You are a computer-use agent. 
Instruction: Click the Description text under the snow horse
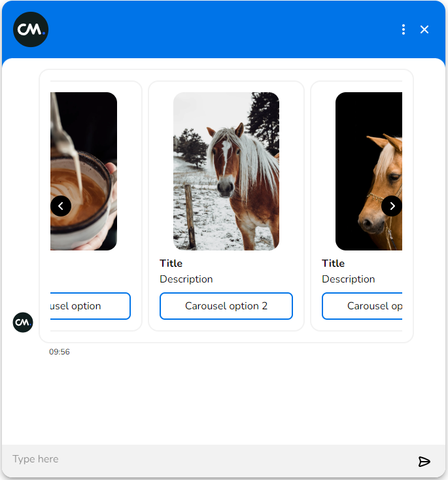[x=186, y=279]
